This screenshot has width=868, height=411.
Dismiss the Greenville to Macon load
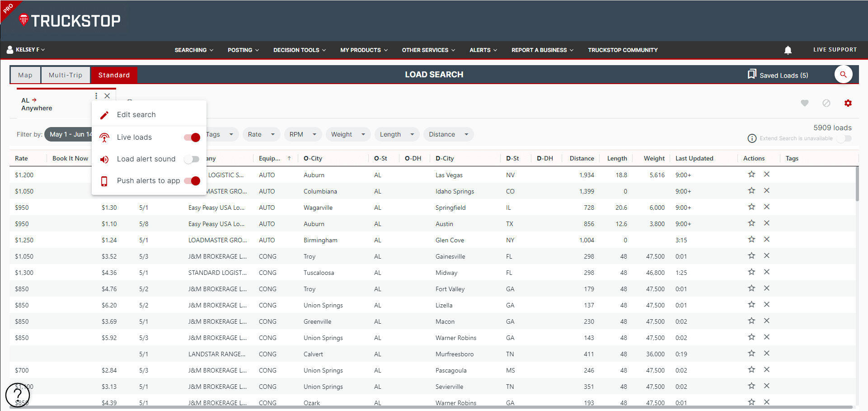[x=767, y=321]
